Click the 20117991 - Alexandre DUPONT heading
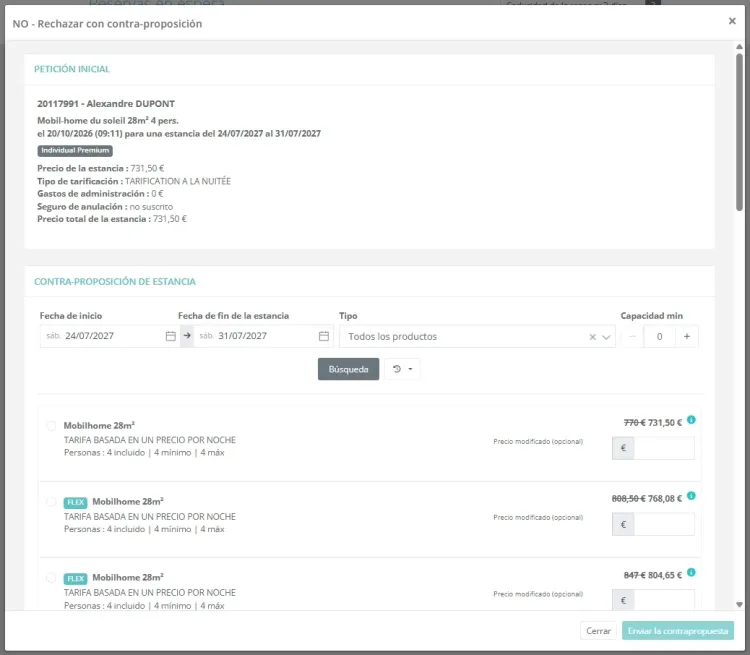The image size is (750, 655). pos(106,104)
